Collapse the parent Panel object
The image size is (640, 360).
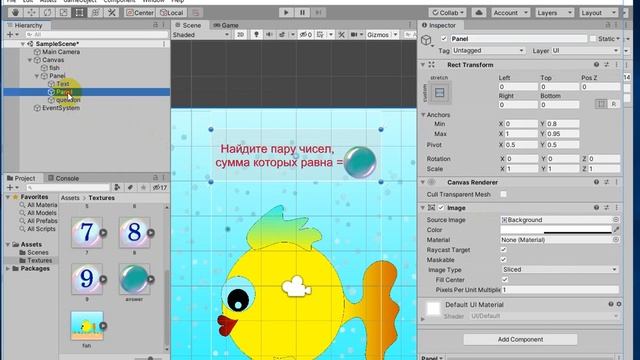pos(37,76)
